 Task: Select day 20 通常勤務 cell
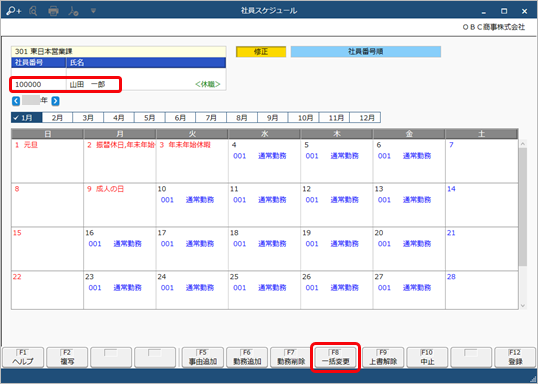(409, 249)
